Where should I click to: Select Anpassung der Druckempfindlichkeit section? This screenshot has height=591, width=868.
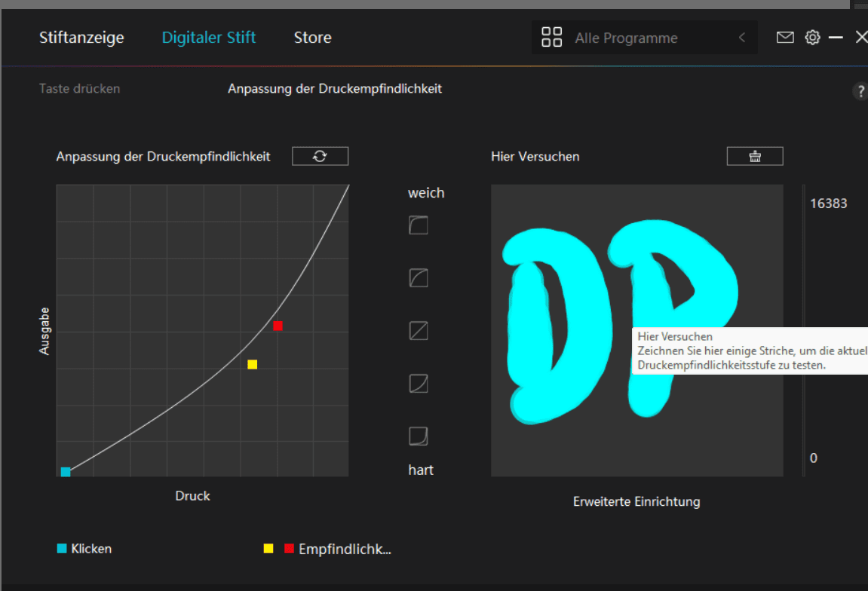[335, 88]
